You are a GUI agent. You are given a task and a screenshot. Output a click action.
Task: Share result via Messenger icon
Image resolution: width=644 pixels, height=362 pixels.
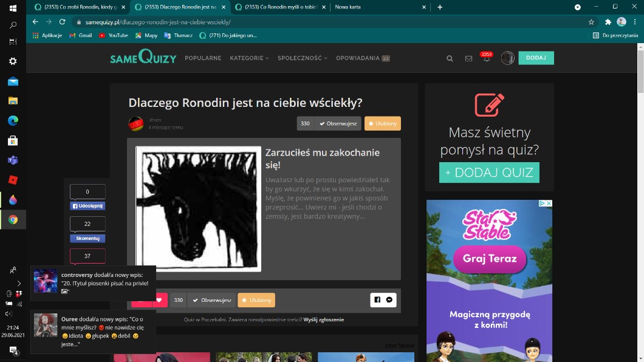pyautogui.click(x=389, y=300)
